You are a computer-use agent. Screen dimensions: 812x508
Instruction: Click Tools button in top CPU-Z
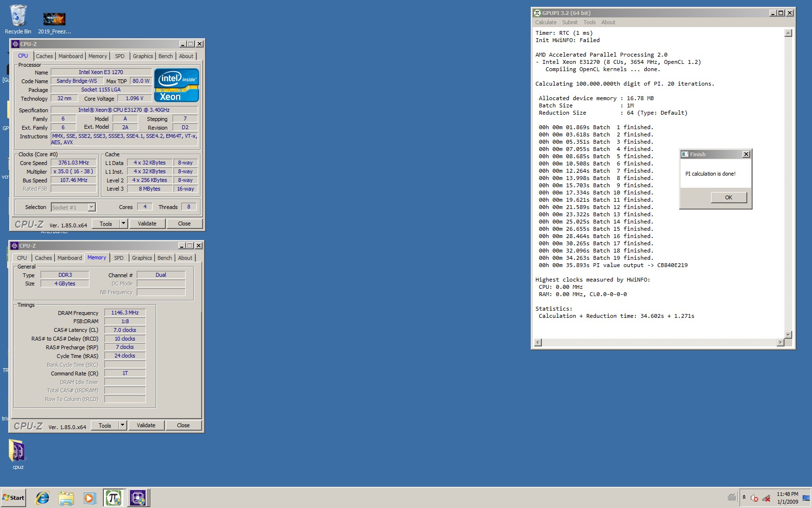pos(106,224)
